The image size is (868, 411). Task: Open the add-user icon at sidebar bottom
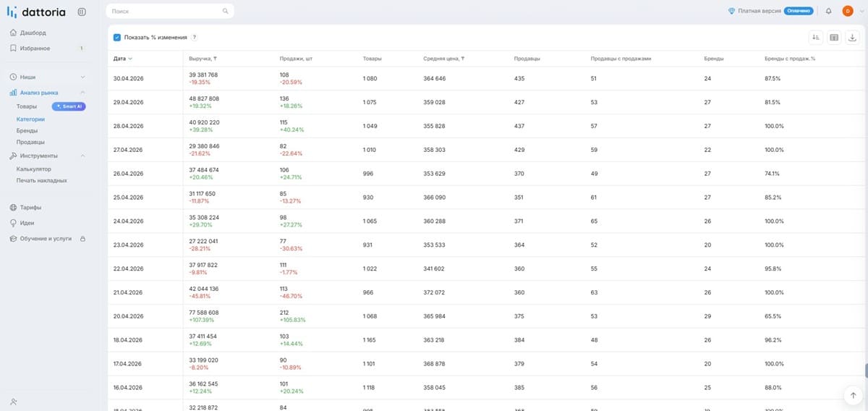coord(14,402)
